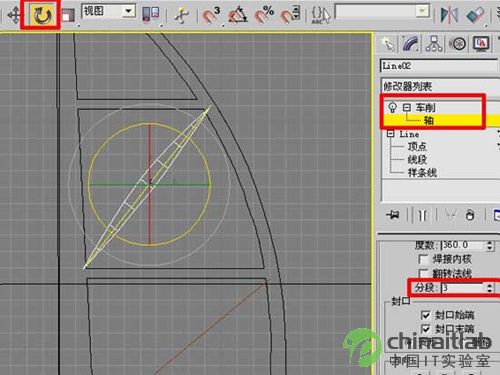Click the Line02 object name field
The height and width of the screenshot is (375, 500).
tap(438, 66)
